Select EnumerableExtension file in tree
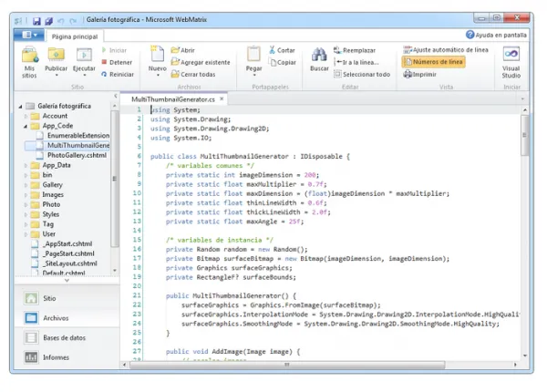Image resolution: width=547 pixels, height=392 pixels. (x=75, y=135)
